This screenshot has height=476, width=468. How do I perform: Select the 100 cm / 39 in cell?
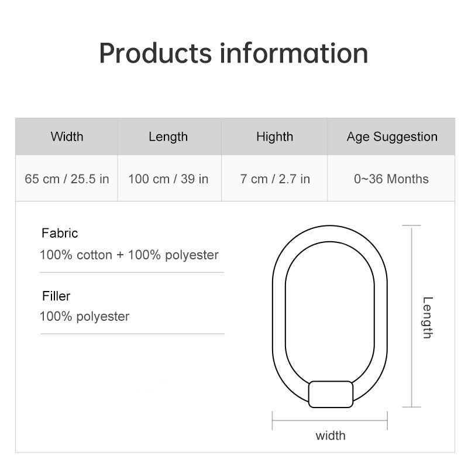pos(168,179)
